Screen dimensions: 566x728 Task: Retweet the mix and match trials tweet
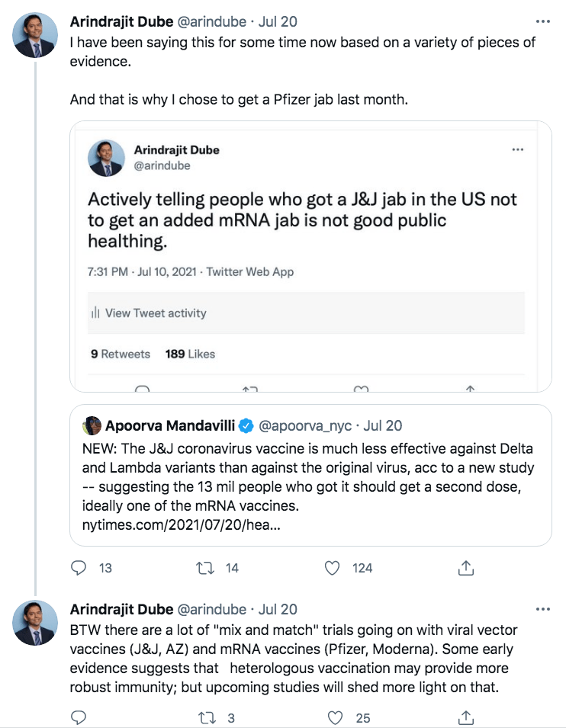(x=206, y=717)
